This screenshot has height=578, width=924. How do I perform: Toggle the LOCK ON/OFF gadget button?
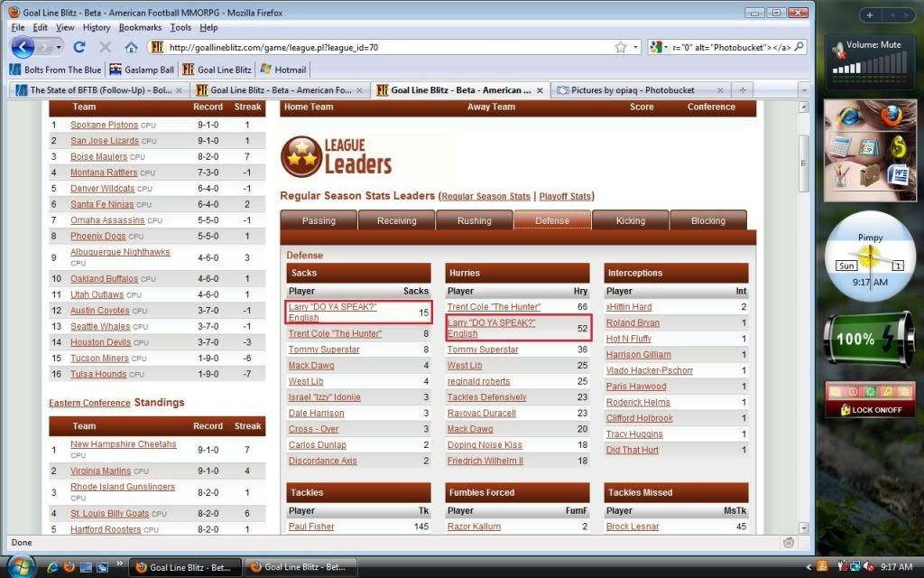(870, 409)
